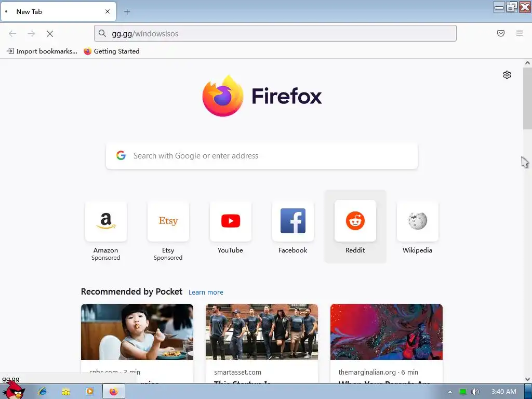Open volume control in tray

point(475,392)
